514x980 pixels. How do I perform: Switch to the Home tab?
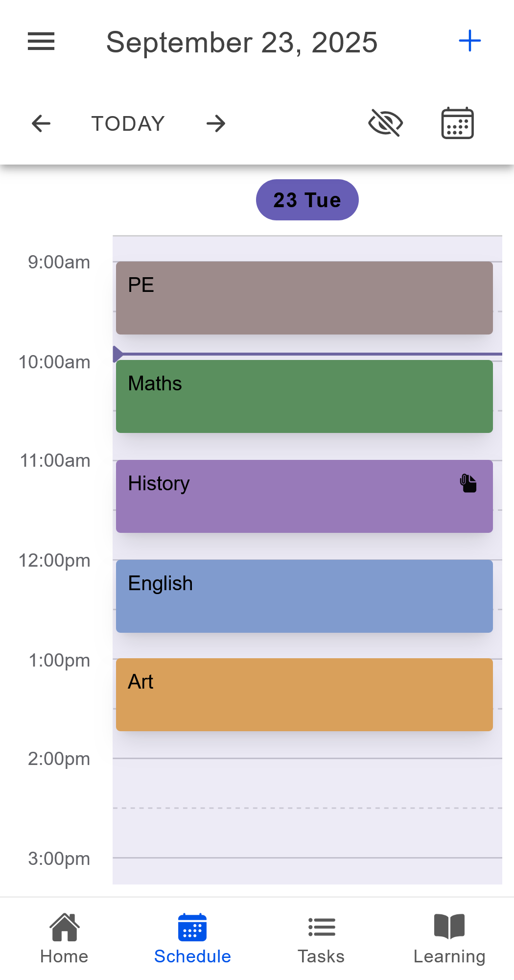(x=64, y=937)
